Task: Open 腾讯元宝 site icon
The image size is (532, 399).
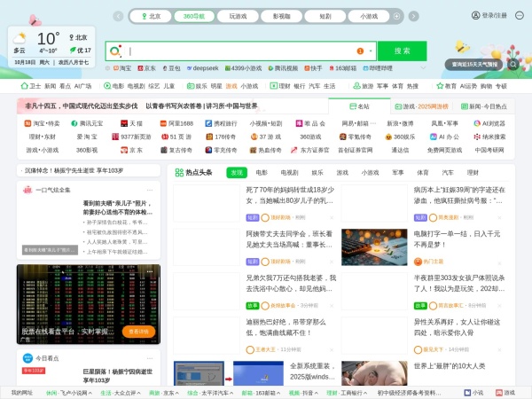Action: [x=74, y=123]
